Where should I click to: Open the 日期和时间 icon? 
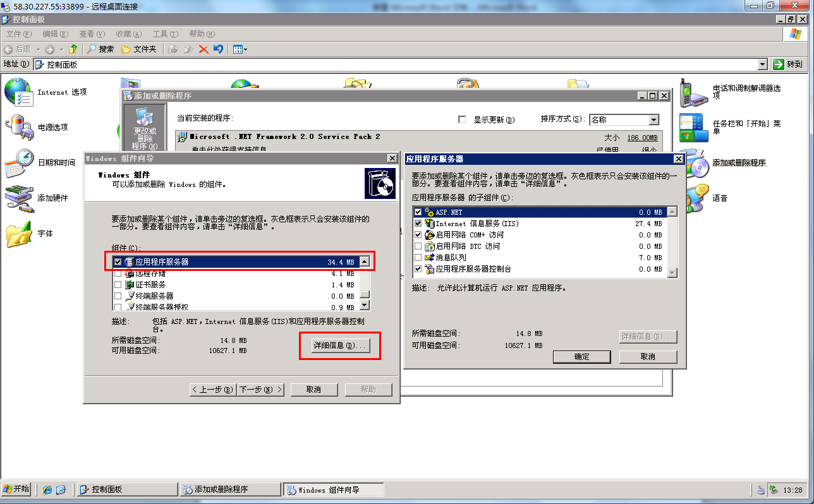[x=18, y=163]
